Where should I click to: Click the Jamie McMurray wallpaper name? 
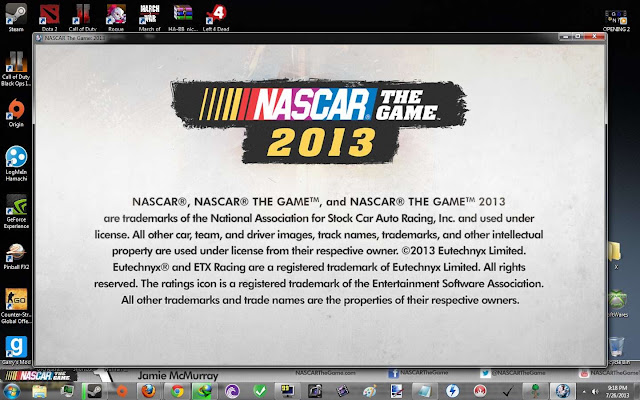click(x=178, y=375)
